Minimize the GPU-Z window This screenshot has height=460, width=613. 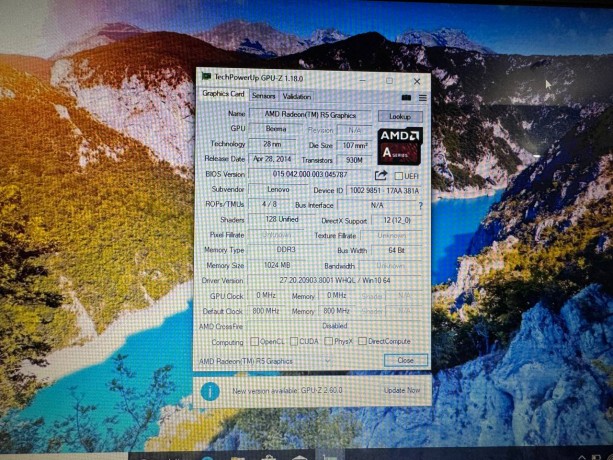tap(362, 81)
